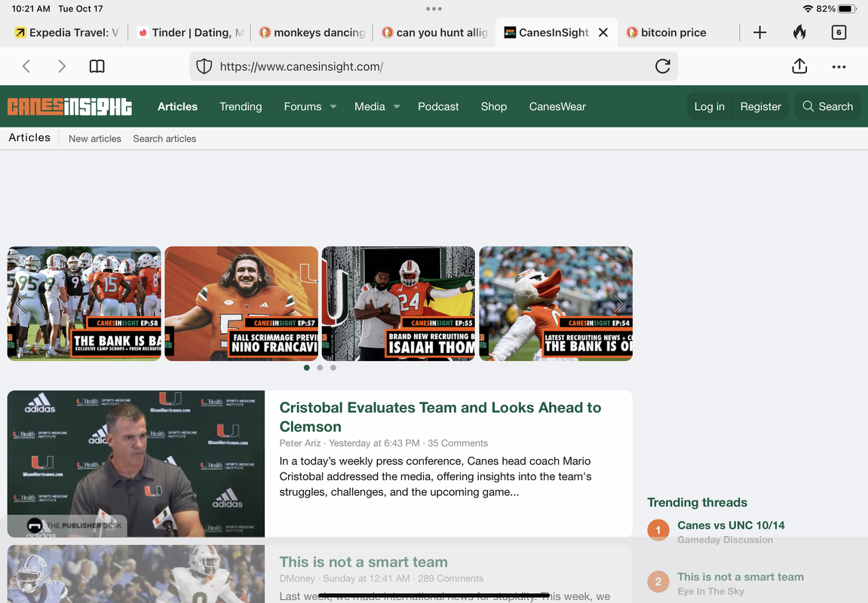The width and height of the screenshot is (868, 603).
Task: Expand the Forums dropdown arrow
Action: (x=333, y=107)
